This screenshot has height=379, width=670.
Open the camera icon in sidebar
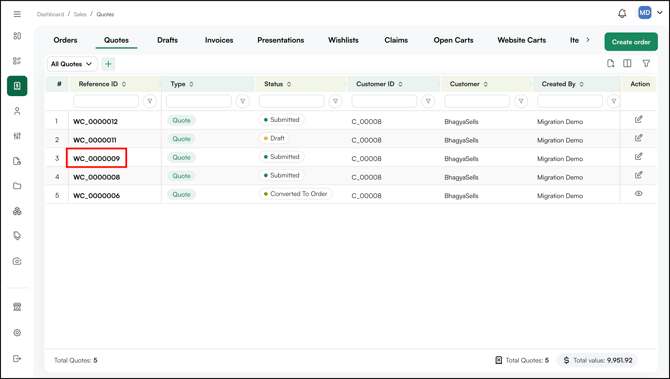[x=17, y=261]
